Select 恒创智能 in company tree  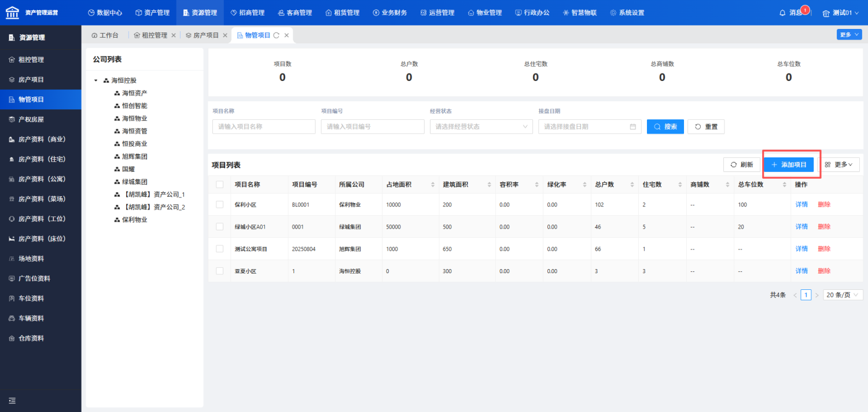pos(134,106)
